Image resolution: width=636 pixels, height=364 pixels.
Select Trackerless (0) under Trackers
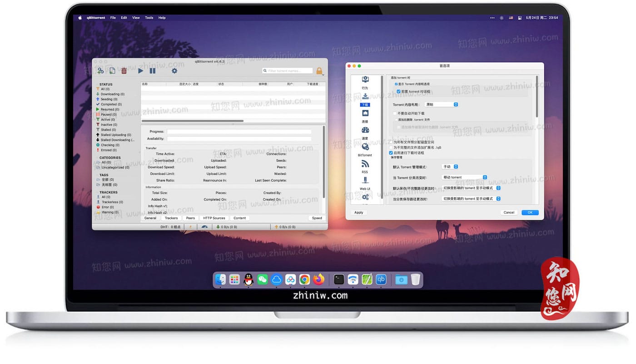(x=109, y=202)
